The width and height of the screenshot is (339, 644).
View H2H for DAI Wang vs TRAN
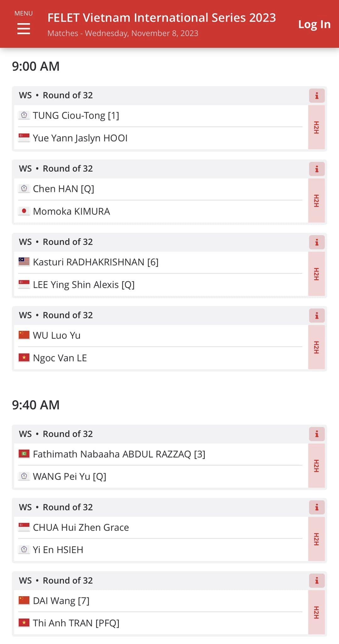tap(316, 612)
